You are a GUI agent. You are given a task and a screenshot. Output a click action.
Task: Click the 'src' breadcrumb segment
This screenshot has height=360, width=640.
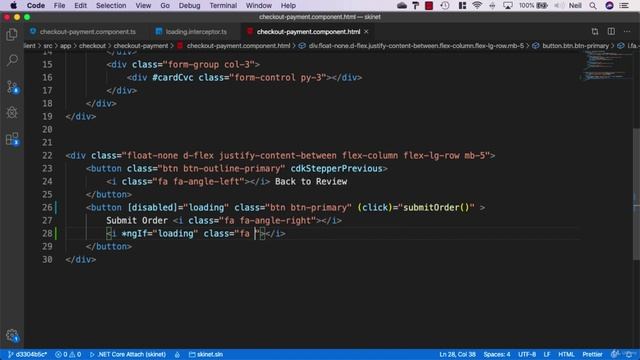48,46
